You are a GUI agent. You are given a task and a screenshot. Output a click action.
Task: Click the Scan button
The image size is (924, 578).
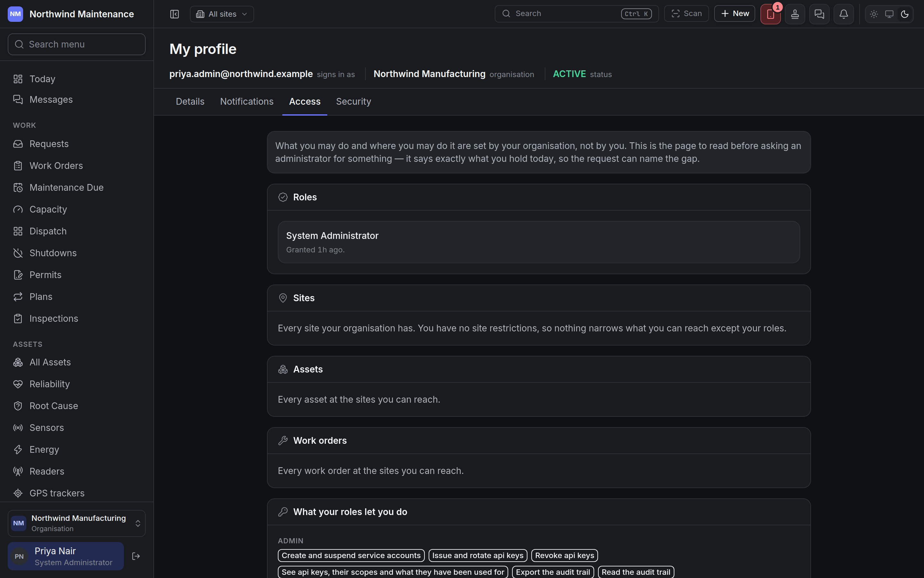click(687, 14)
